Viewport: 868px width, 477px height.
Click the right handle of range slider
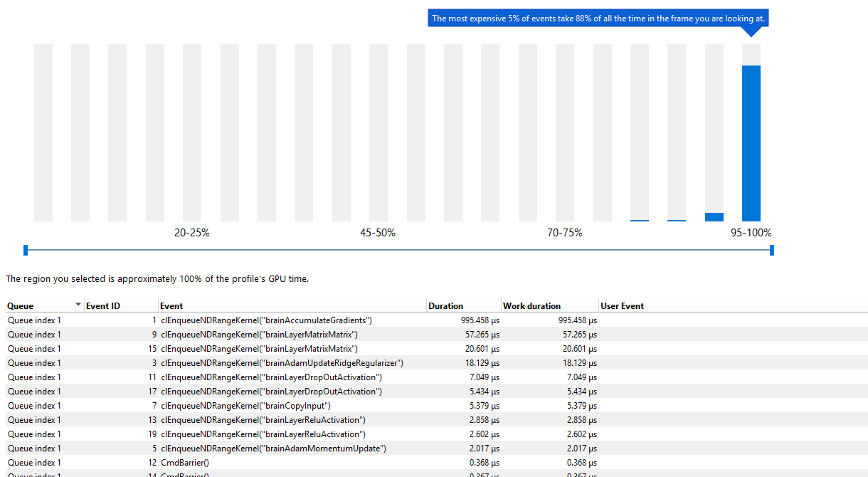(772, 250)
